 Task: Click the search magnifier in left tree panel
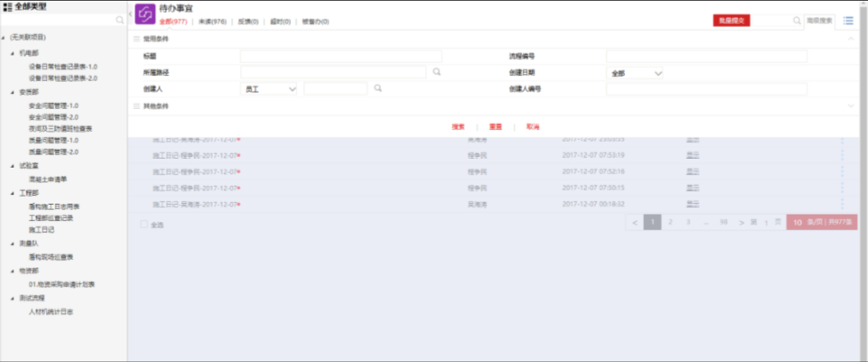coord(120,20)
